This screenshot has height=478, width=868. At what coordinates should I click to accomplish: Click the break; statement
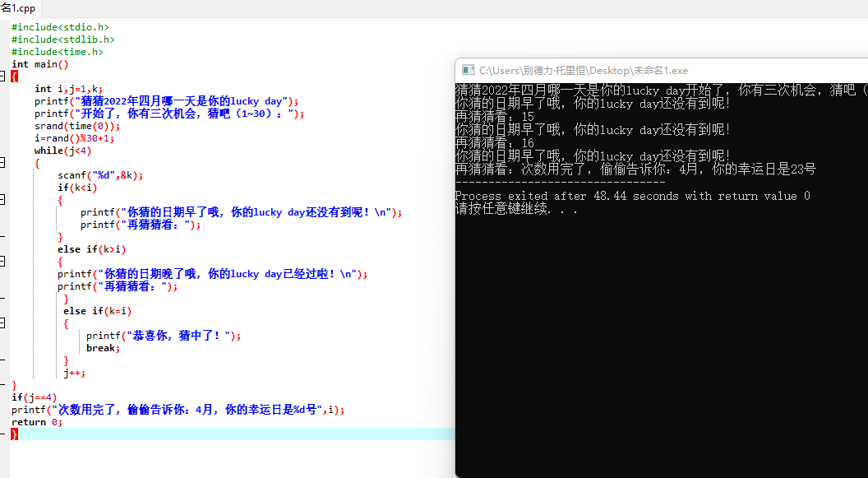pyautogui.click(x=103, y=348)
